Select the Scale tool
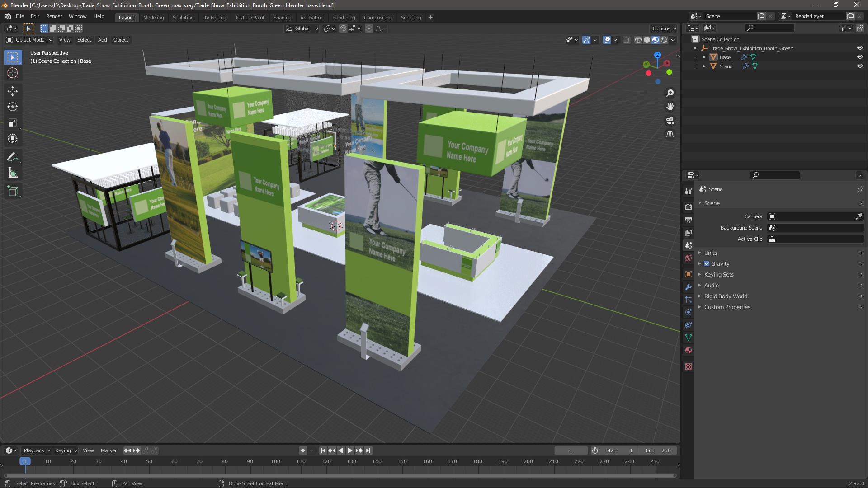This screenshot has height=488, width=868. [x=13, y=123]
